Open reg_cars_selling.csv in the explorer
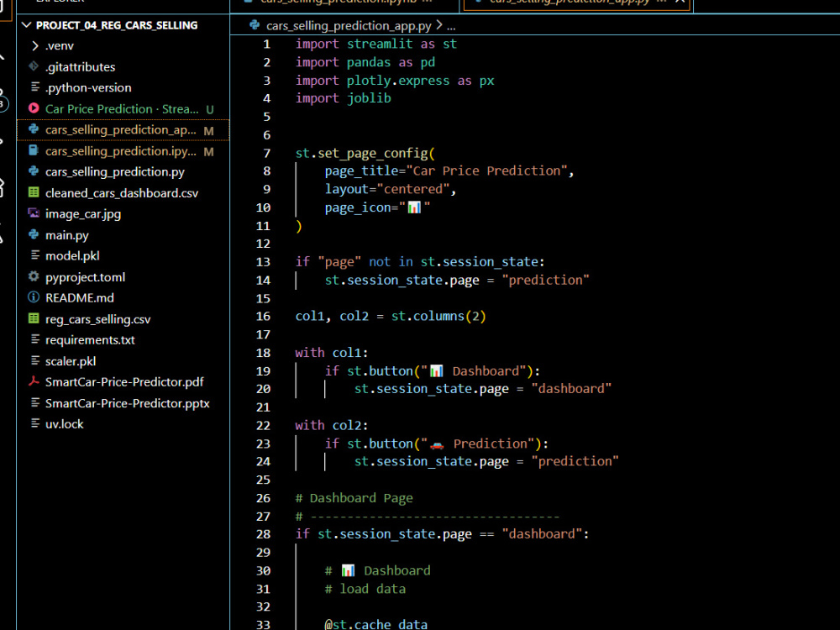The image size is (840, 630). point(98,319)
